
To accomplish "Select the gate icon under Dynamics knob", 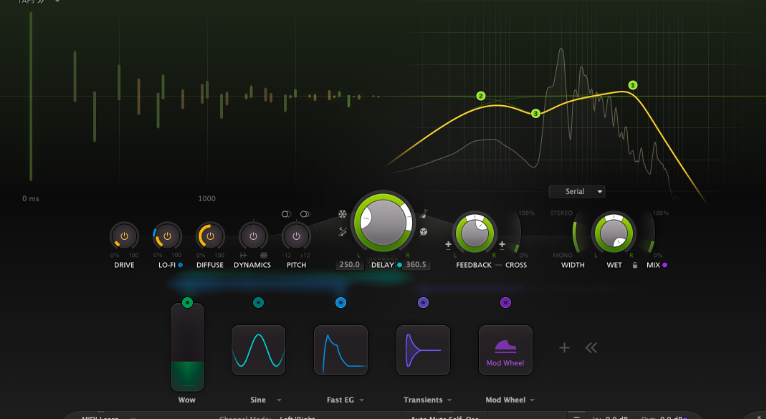I will coord(243,255).
